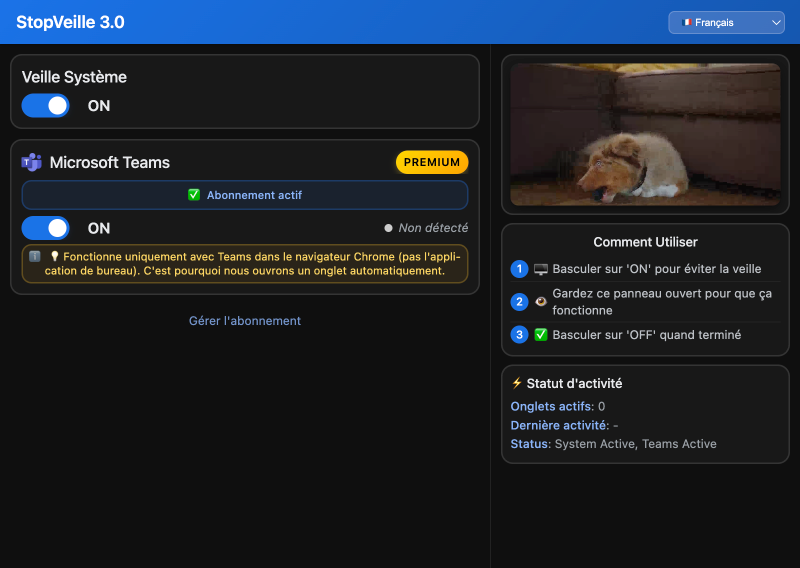Open the Français language dropdown
Image resolution: width=800 pixels, height=568 pixels.
[x=726, y=22]
